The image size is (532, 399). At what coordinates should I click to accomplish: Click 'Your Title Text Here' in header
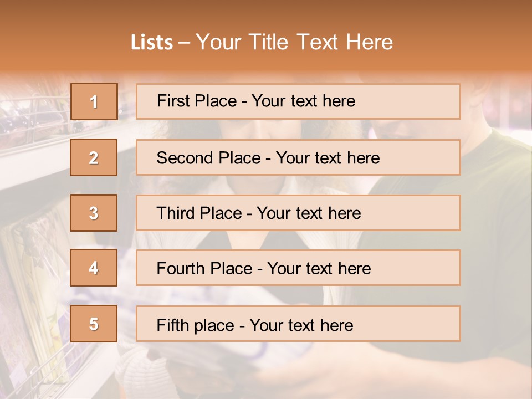click(294, 42)
